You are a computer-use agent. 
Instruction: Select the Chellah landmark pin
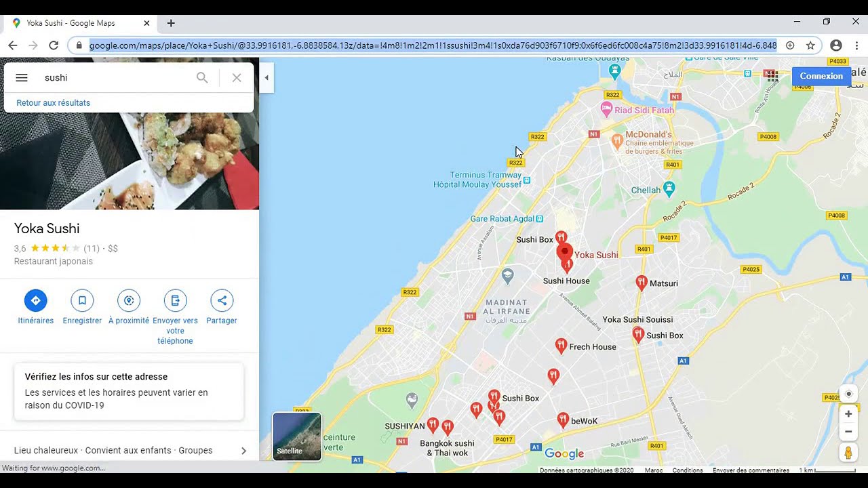click(x=669, y=188)
